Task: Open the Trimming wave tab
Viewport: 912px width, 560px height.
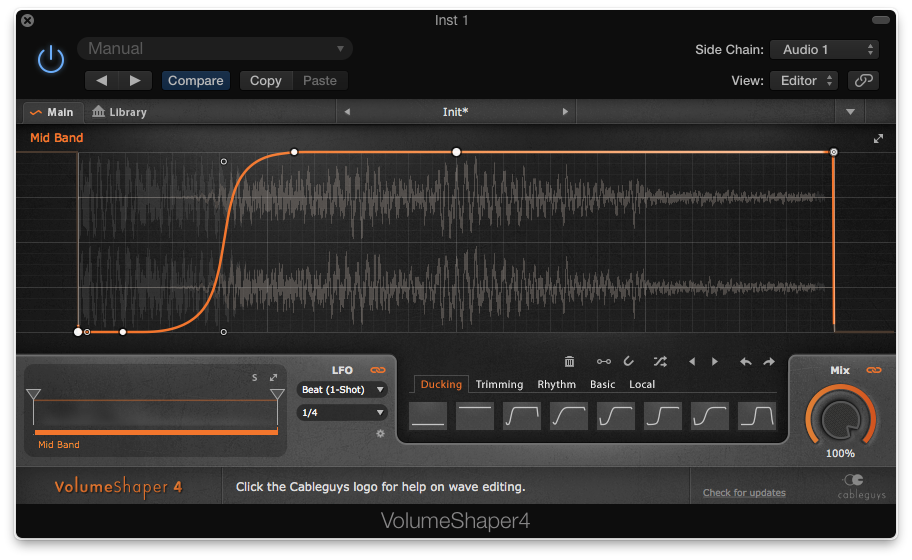Action: coord(499,384)
